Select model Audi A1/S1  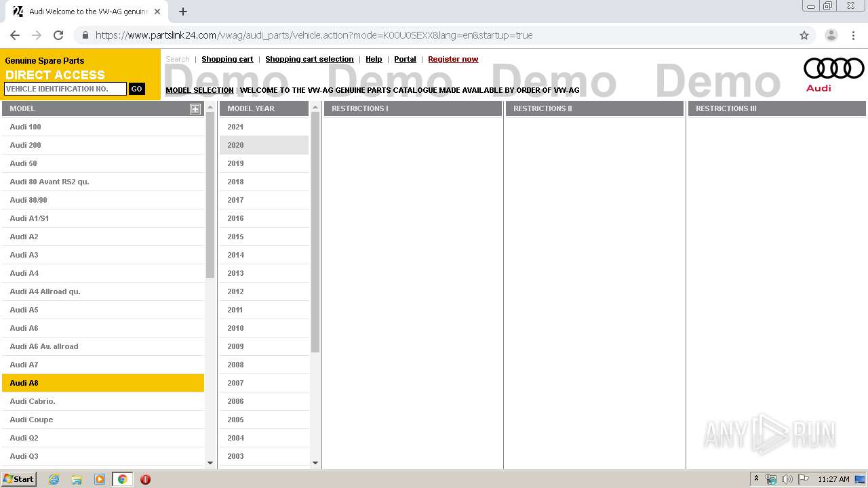[x=103, y=218]
